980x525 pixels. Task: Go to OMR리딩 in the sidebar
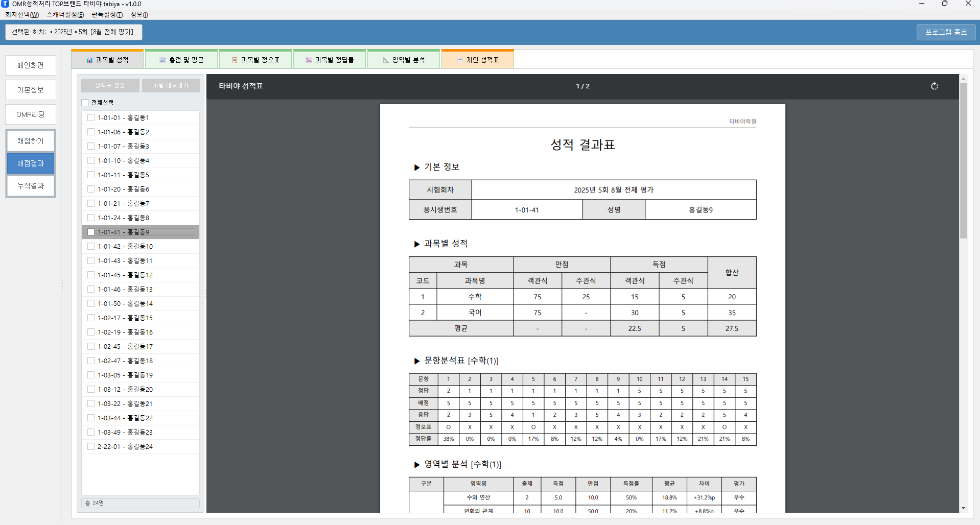31,114
